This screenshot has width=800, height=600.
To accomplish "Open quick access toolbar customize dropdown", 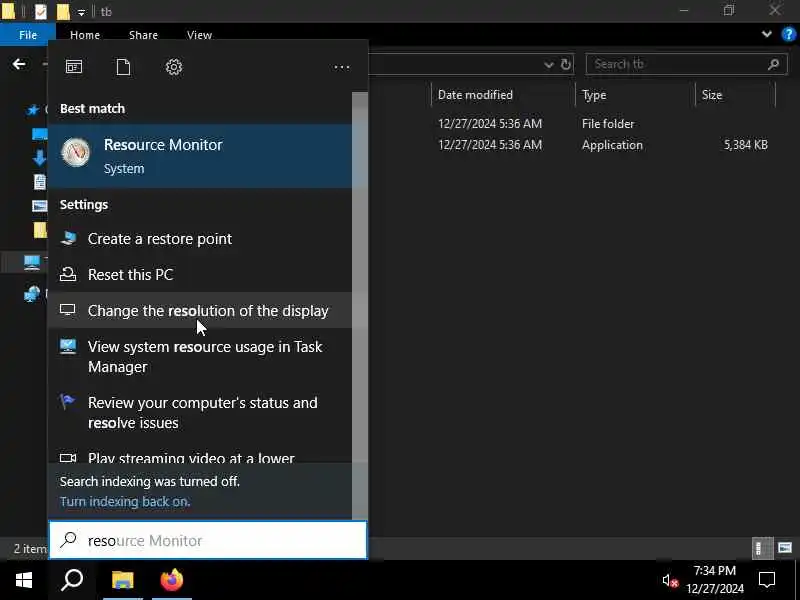I will (81, 12).
